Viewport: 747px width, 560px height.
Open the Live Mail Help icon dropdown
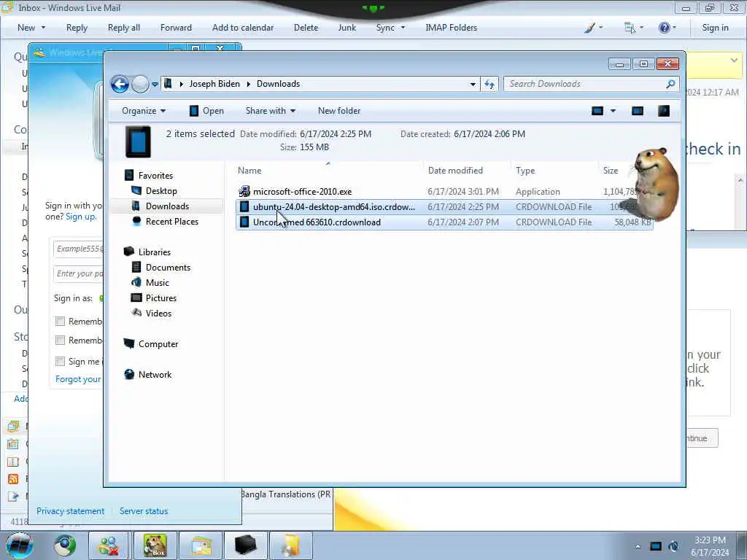tap(667, 28)
